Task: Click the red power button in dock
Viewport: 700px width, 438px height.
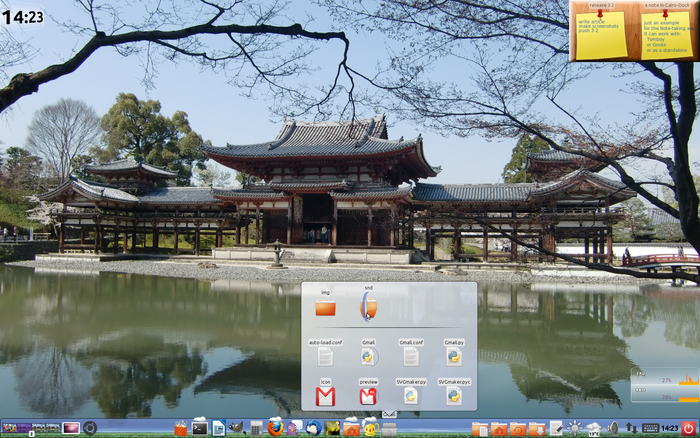Action: (x=688, y=428)
